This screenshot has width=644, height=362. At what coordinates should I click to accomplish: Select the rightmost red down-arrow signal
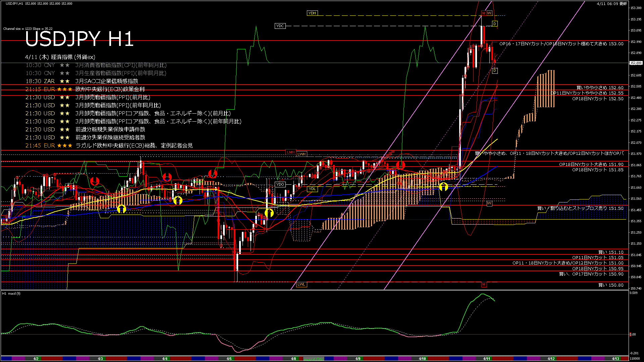(400, 165)
